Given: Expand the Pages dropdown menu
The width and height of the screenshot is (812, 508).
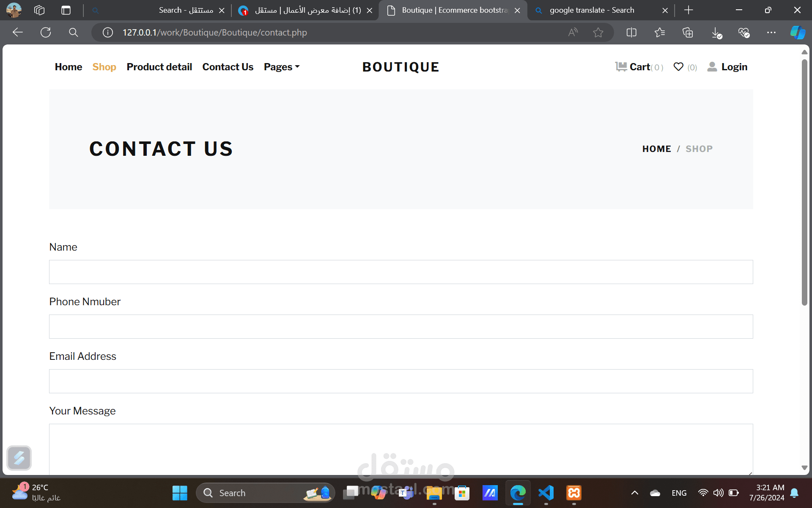Looking at the screenshot, I should tap(281, 67).
